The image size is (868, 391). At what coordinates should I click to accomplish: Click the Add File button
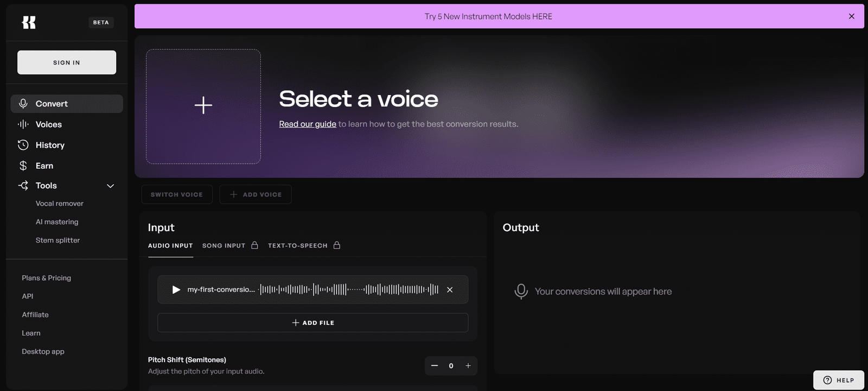(313, 323)
